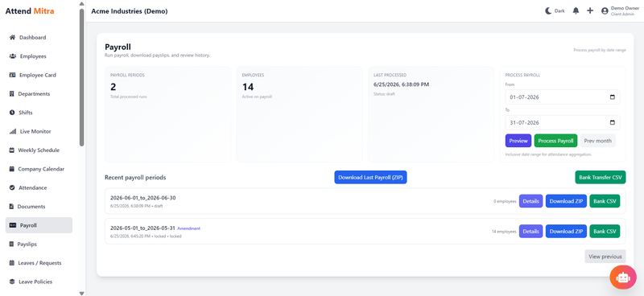Open Demo Owner account avatar icon
The image size is (644, 296).
tap(605, 11)
